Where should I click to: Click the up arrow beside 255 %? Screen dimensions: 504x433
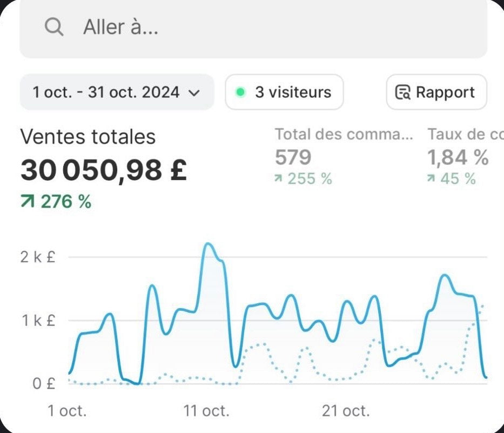pos(278,178)
